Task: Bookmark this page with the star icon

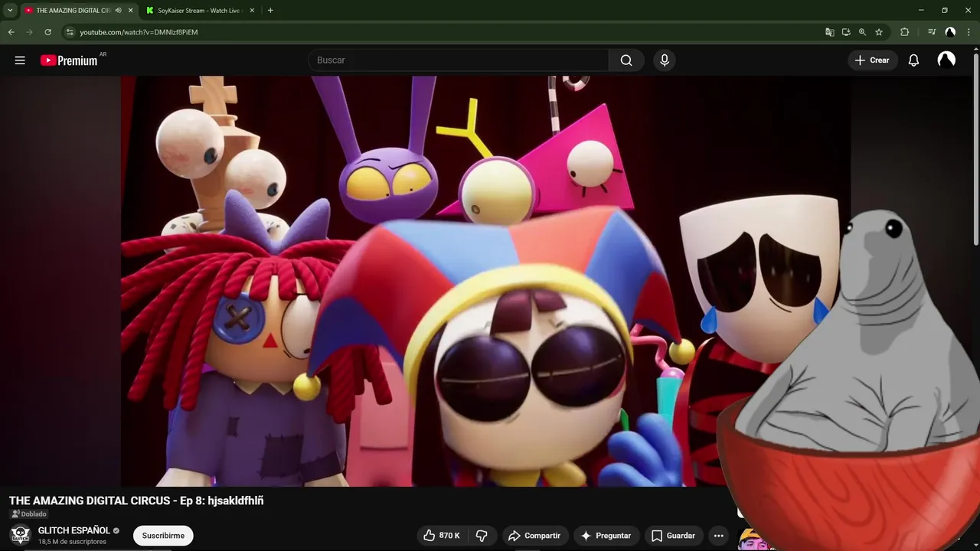Action: tap(879, 32)
